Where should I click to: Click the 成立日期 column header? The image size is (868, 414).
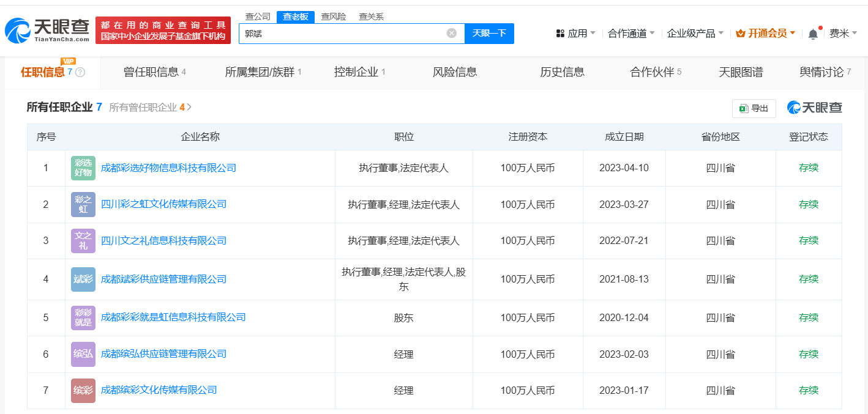(x=624, y=137)
